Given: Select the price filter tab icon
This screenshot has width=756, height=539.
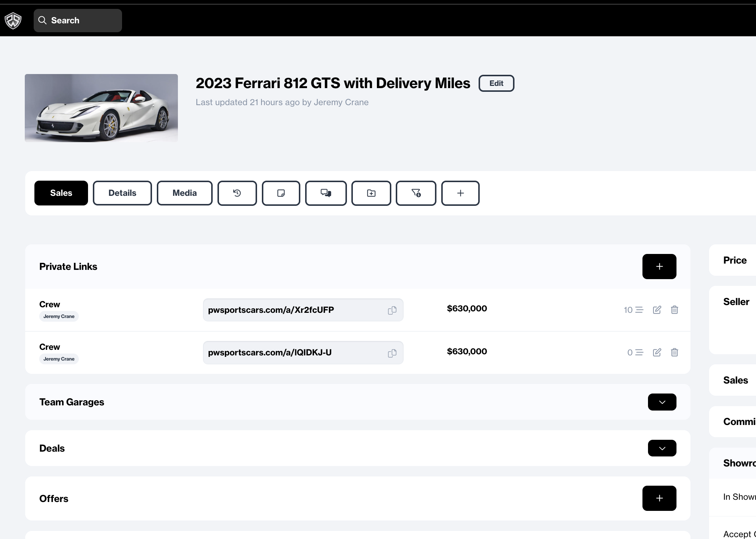Looking at the screenshot, I should point(416,193).
